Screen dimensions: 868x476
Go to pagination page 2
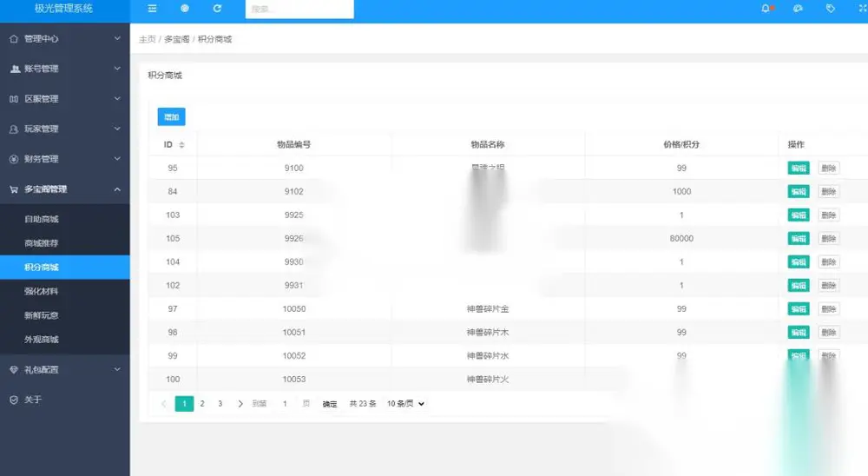202,403
